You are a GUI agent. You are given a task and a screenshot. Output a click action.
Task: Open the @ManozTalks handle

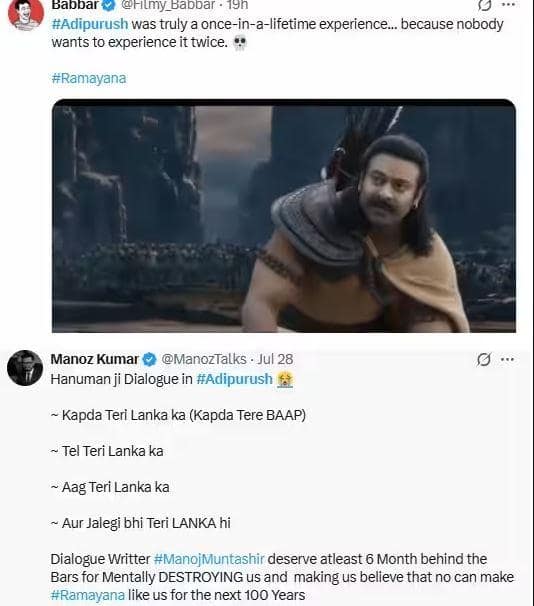coord(204,359)
